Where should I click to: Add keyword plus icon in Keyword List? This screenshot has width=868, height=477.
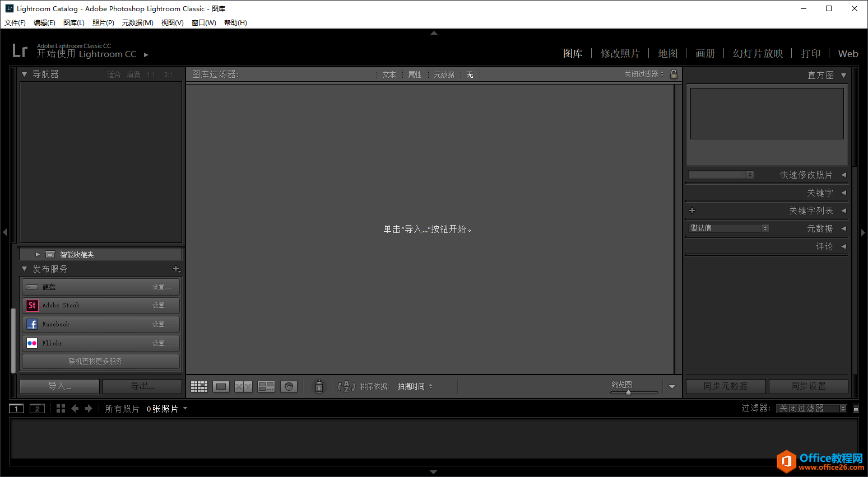tap(692, 211)
